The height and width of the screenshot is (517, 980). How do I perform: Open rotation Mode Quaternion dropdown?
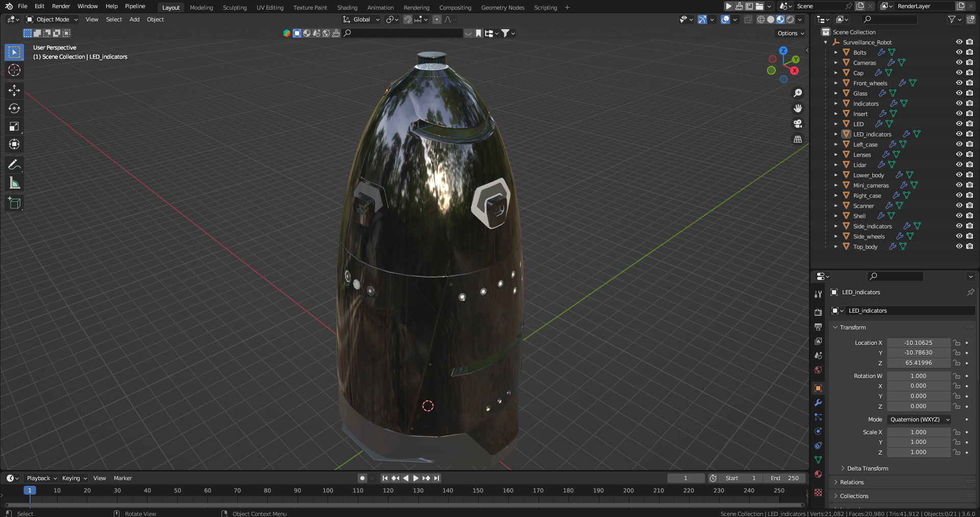click(919, 419)
